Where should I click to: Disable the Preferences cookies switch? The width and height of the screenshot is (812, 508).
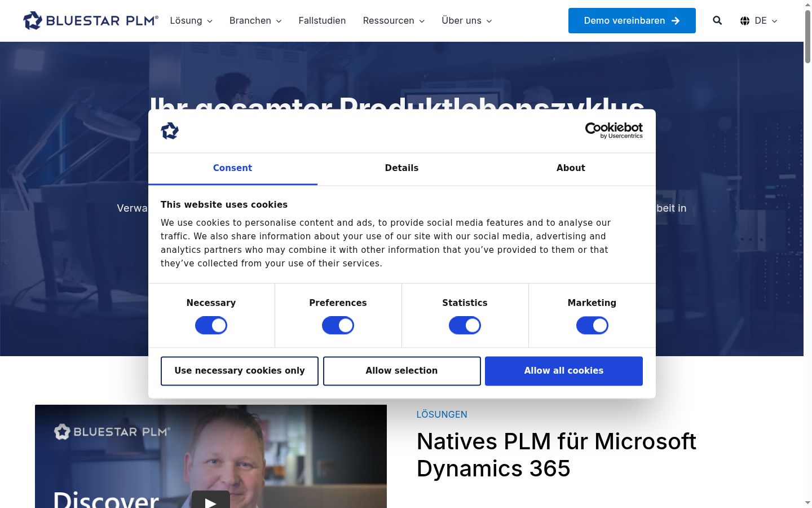click(338, 326)
